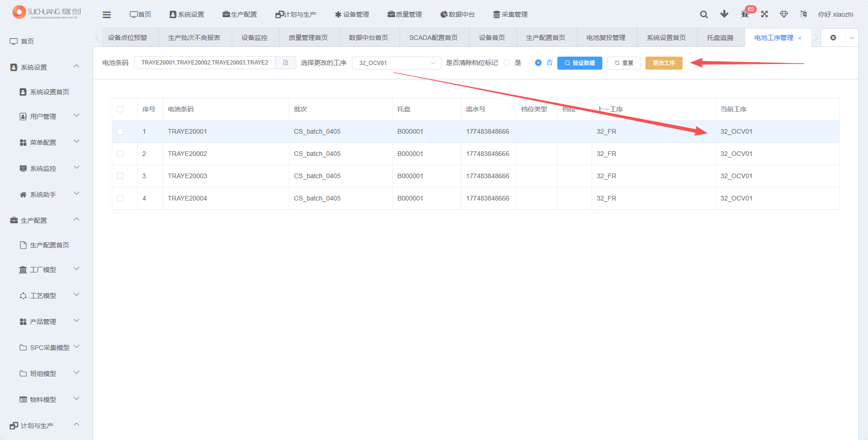The width and height of the screenshot is (868, 440).
Task: Click the 产品管理 icon in sidebar
Action: (x=23, y=322)
